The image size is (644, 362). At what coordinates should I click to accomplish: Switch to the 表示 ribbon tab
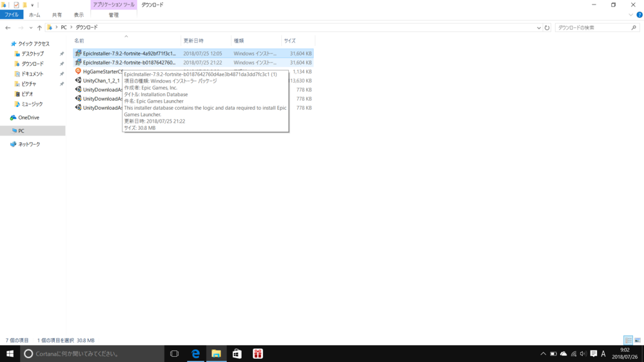79,15
